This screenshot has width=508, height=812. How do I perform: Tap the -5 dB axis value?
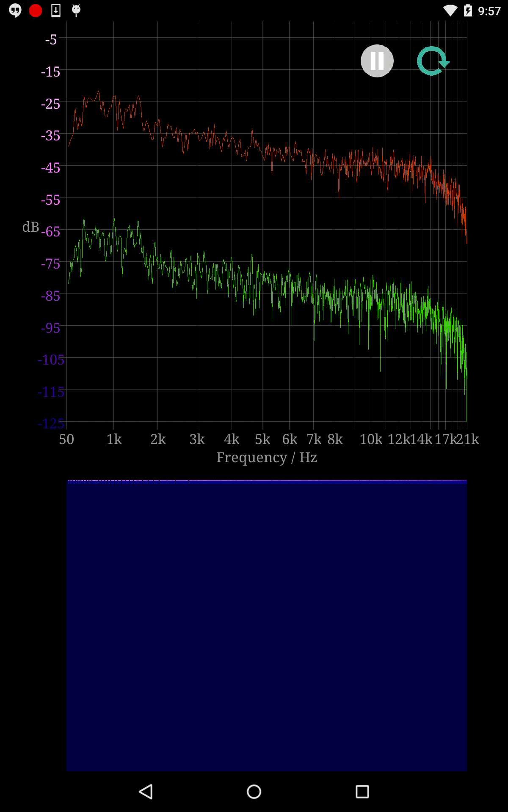tap(51, 40)
